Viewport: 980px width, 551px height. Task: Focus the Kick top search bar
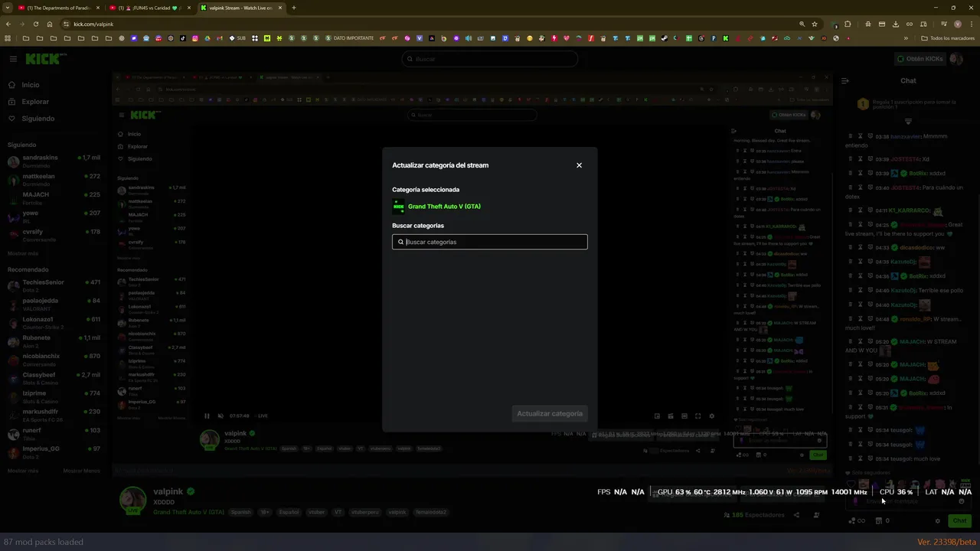(490, 59)
